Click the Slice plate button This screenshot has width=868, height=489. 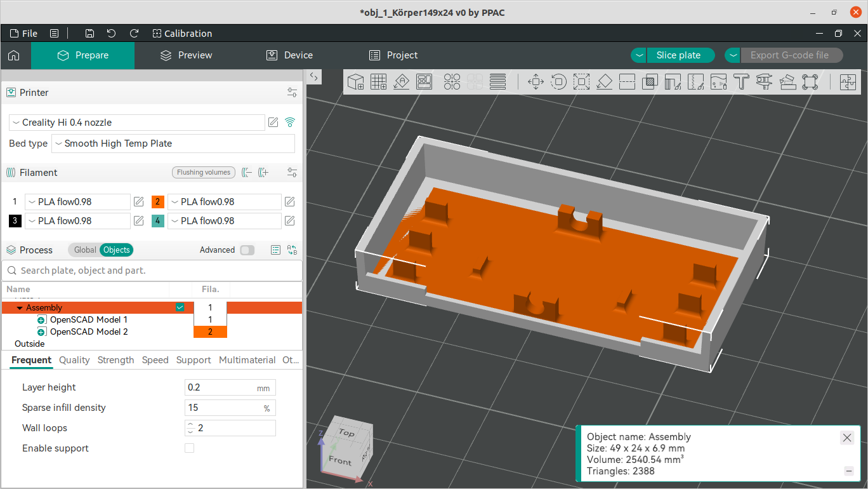pos(678,55)
